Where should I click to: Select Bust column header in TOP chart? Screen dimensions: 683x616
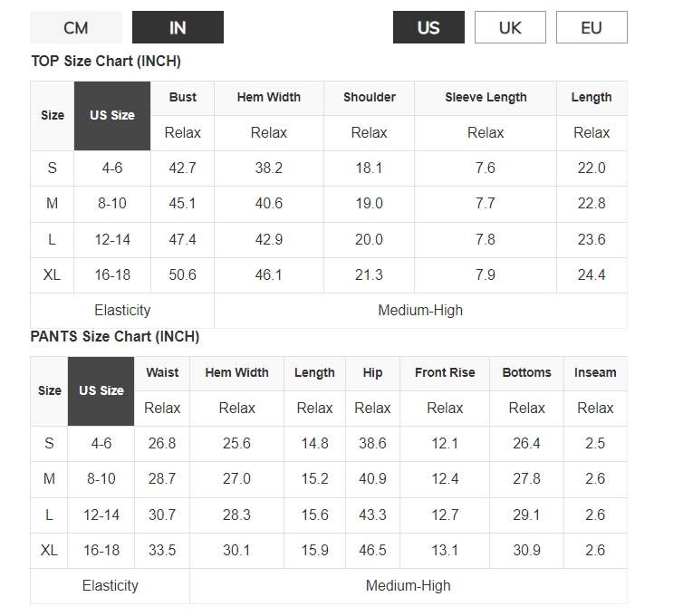183,97
